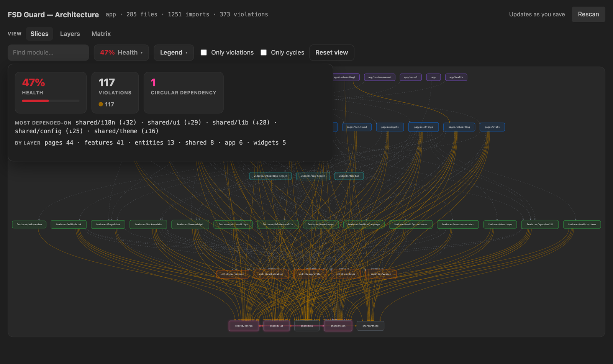Select the features/switch-theme node
The height and width of the screenshot is (364, 613).
tap(582, 225)
